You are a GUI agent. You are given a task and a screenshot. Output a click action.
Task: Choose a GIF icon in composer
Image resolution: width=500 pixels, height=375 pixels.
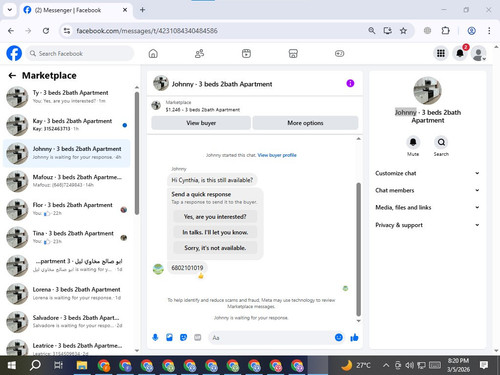(x=198, y=338)
